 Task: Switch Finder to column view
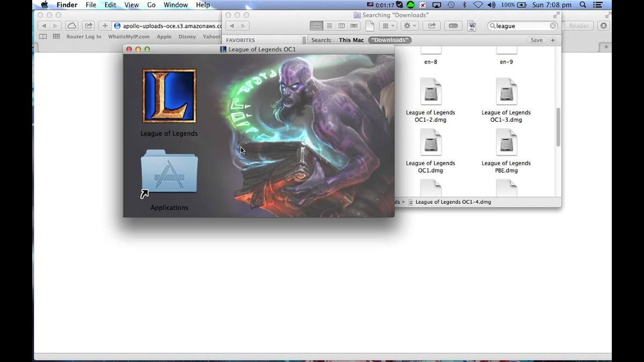[342, 26]
